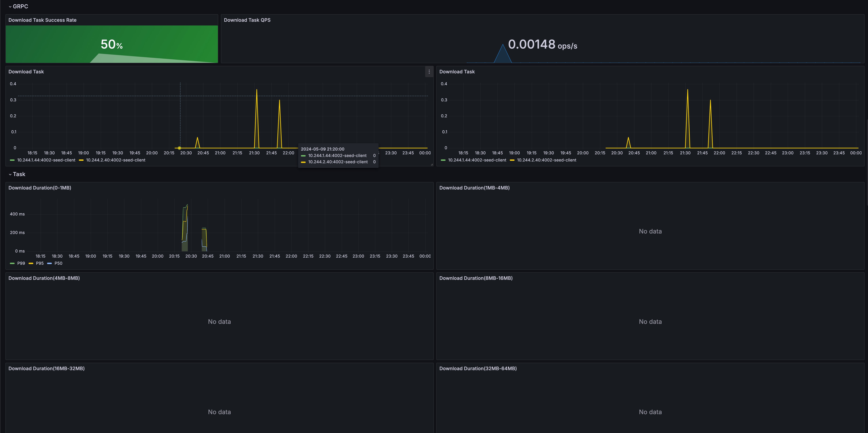This screenshot has height=433, width=868.
Task: Click the 0.00148 ops/s QPS value
Action: pos(542,44)
